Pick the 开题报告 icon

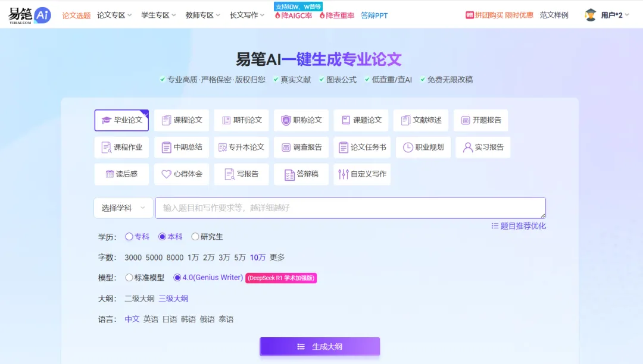coord(466,120)
